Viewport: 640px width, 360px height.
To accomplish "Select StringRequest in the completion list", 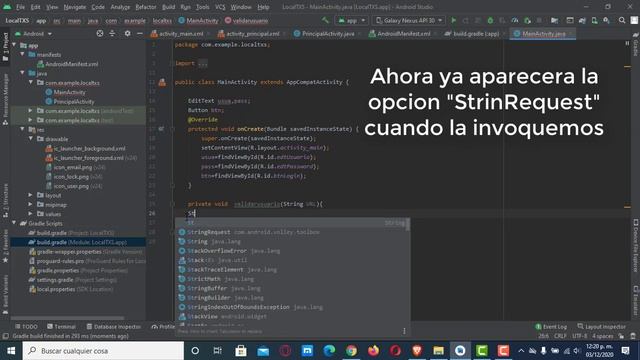I will coord(293,232).
